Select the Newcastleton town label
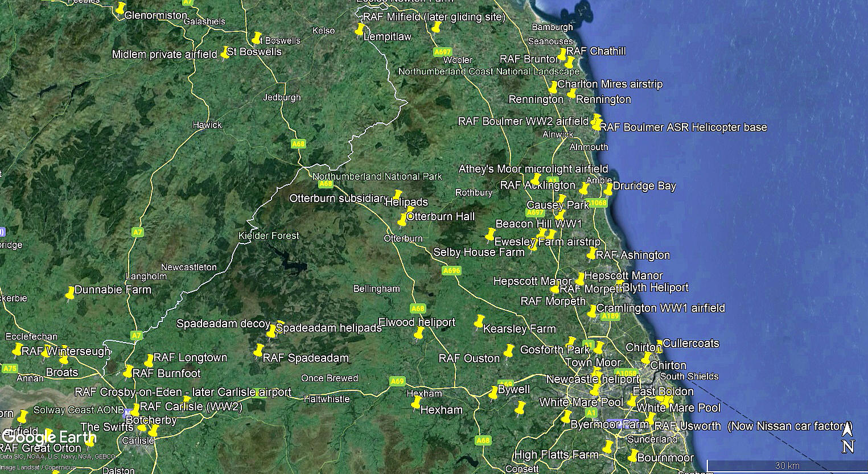868x474 pixels. pyautogui.click(x=188, y=267)
